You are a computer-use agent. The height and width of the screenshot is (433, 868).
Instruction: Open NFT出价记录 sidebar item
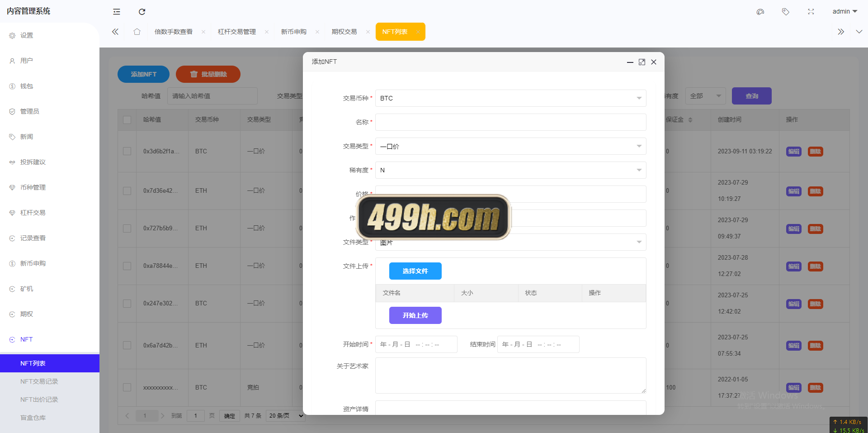[50, 400]
